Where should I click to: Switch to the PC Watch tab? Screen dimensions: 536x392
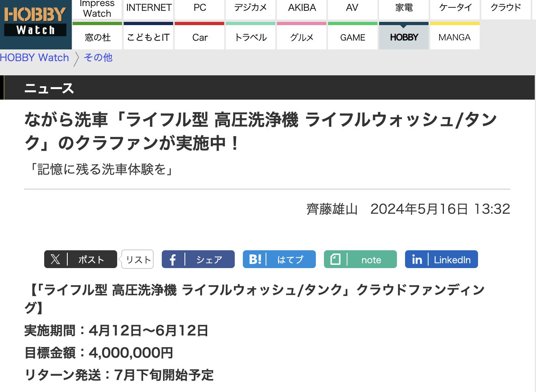coord(200,8)
